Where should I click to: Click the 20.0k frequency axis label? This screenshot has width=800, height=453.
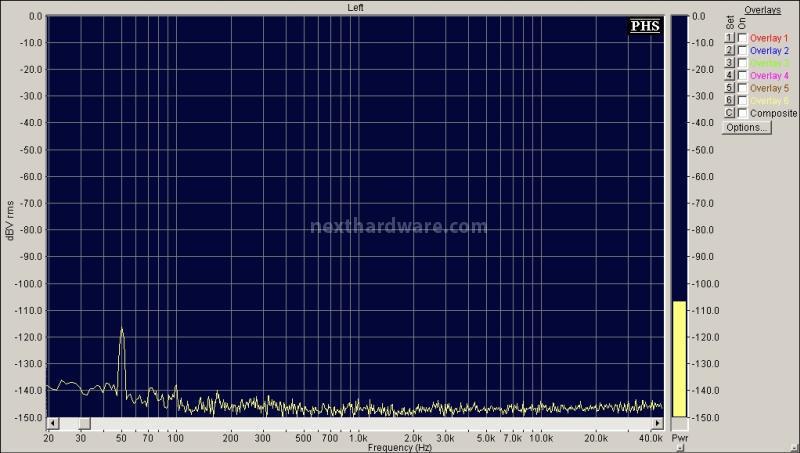[x=596, y=438]
